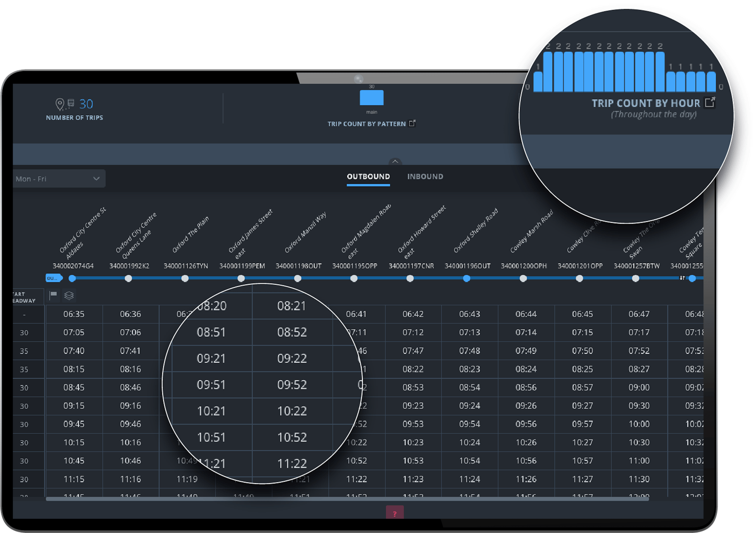Open Trip Count by Pattern external link icon

point(412,123)
